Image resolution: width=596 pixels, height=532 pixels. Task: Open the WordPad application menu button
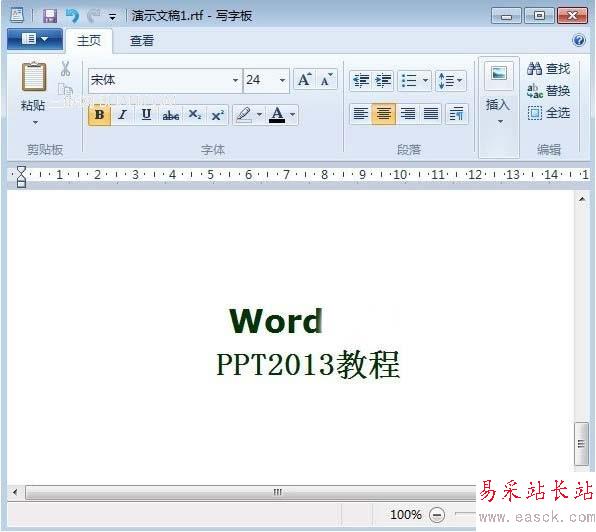(x=35, y=39)
